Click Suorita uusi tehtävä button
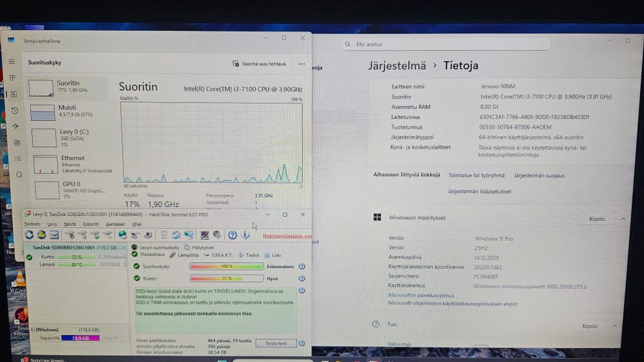Image resolution: width=644 pixels, height=362 pixels. 259,64
